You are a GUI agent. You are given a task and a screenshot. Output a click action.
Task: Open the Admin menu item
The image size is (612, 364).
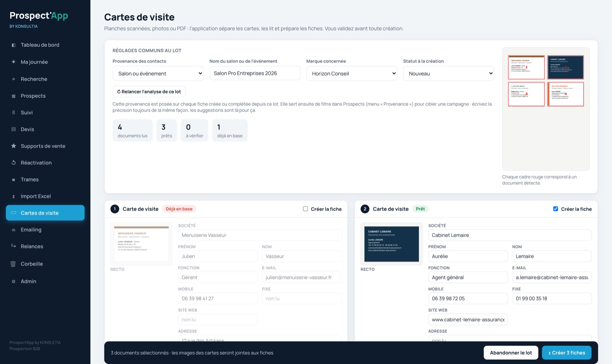(45, 281)
